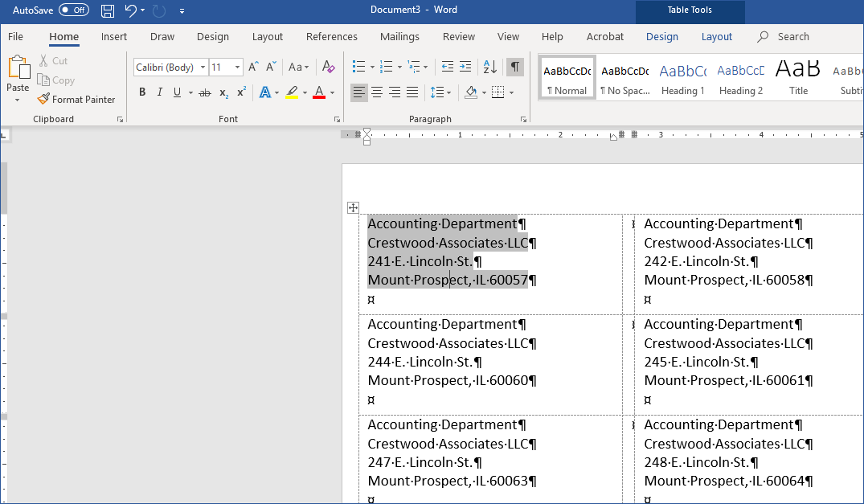Toggle Italic formatting
Image resolution: width=864 pixels, height=504 pixels.
coord(160,92)
